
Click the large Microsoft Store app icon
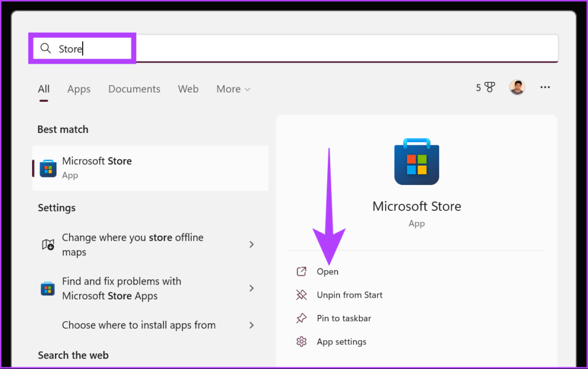coord(417,162)
